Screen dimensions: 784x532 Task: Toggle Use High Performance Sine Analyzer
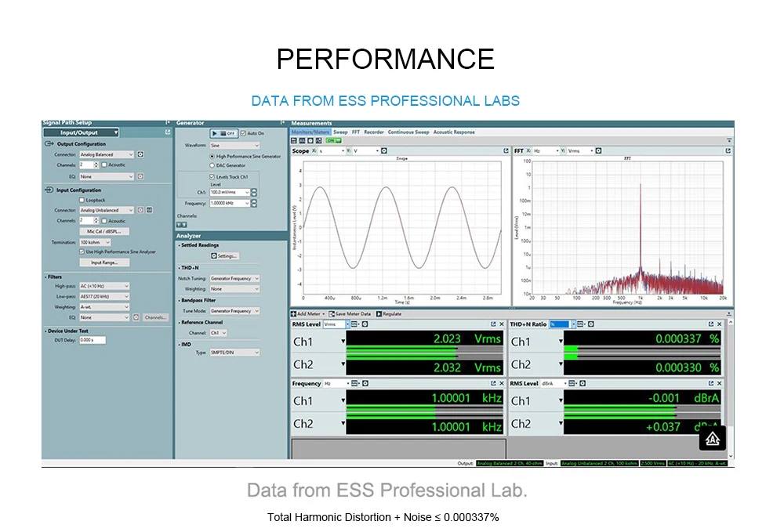pos(82,252)
